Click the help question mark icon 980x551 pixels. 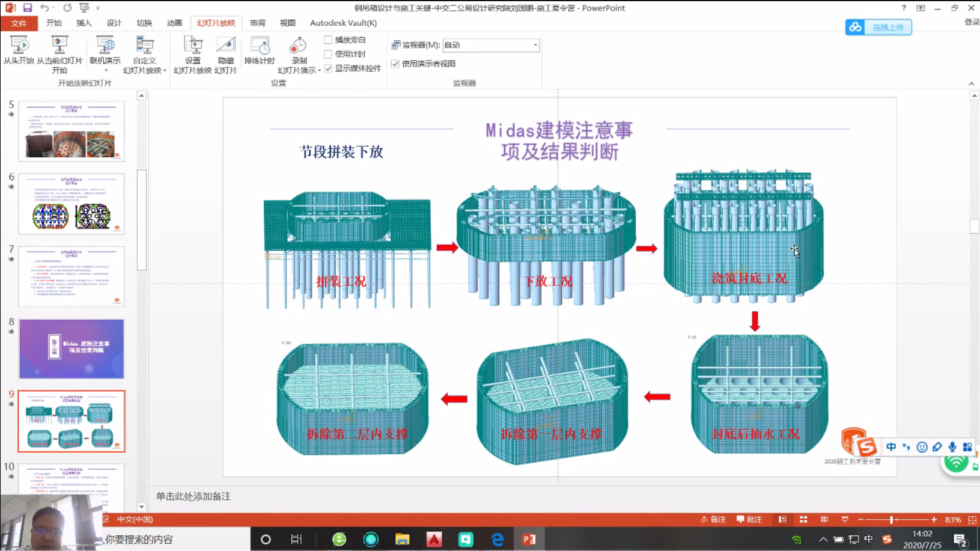click(904, 8)
